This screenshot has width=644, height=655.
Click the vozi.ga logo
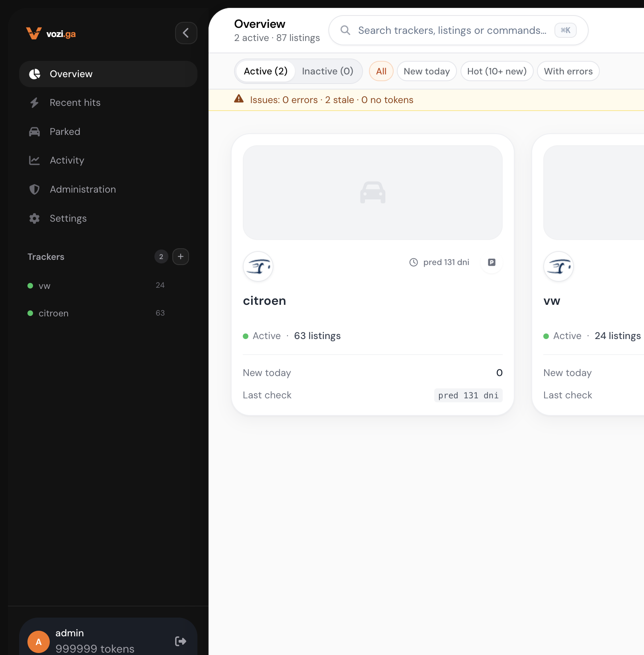(51, 33)
